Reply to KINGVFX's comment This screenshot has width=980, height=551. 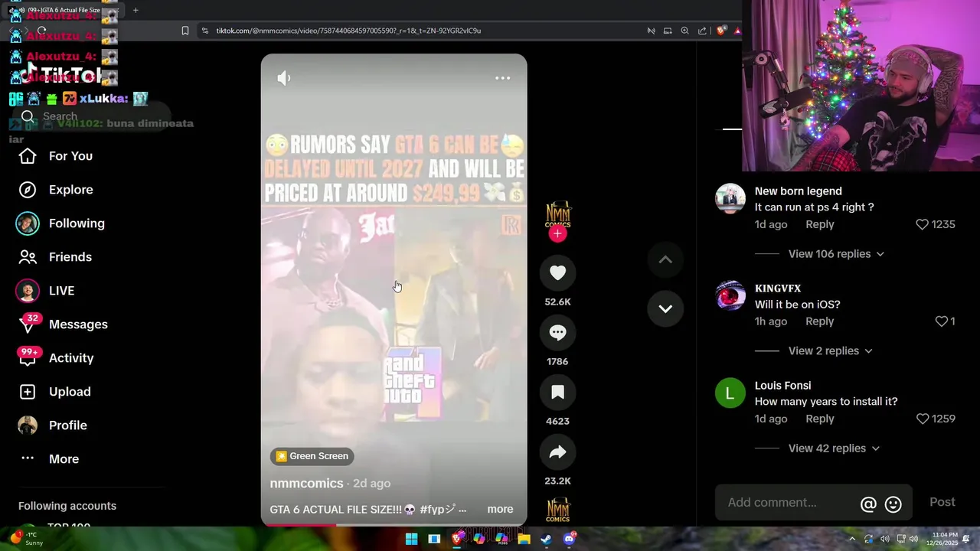(819, 321)
